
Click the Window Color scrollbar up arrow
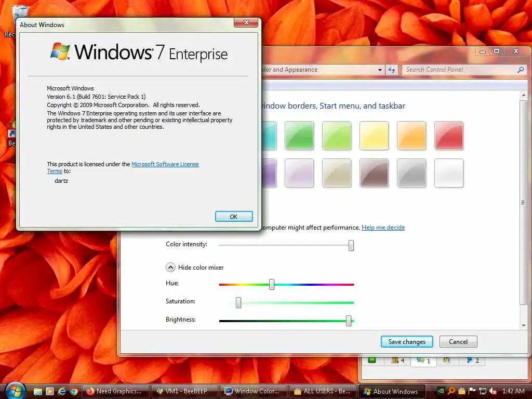click(524, 96)
